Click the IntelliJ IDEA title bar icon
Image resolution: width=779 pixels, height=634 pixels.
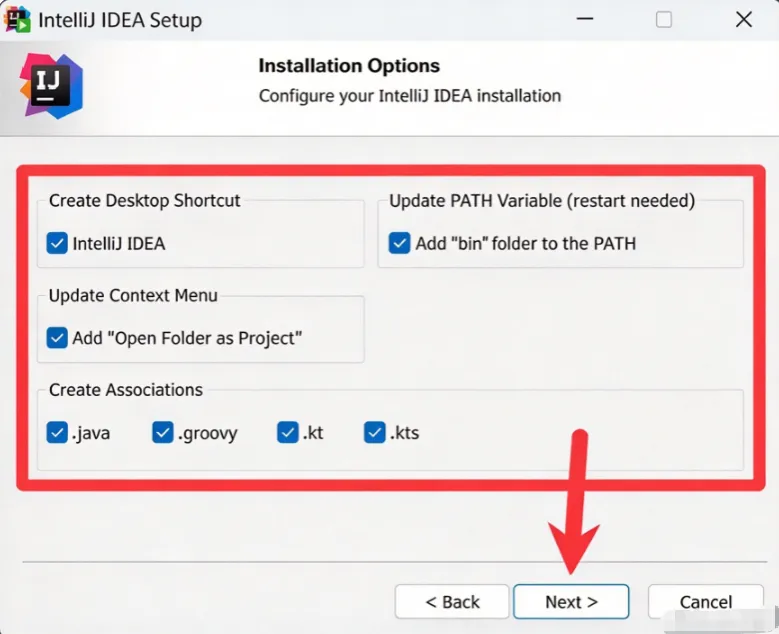pos(17,20)
